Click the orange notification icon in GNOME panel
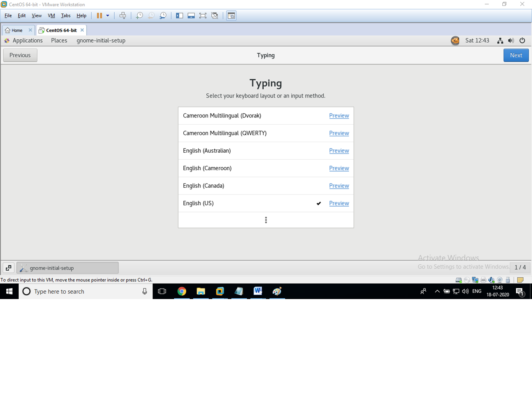Image resolution: width=532 pixels, height=399 pixels. point(455,41)
